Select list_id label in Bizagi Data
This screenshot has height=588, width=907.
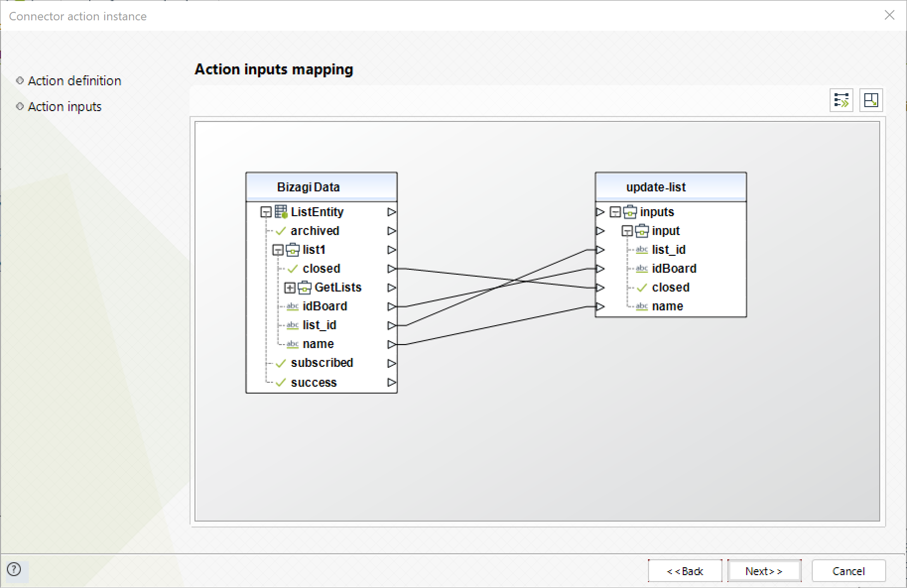pos(320,325)
